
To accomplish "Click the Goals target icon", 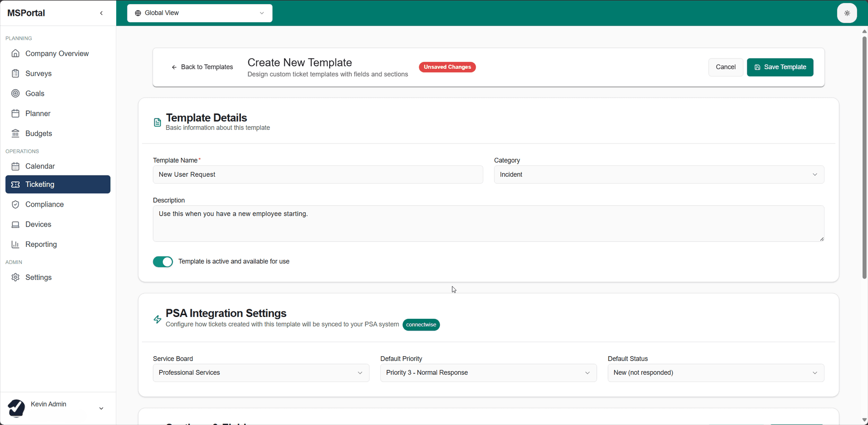I will pyautogui.click(x=15, y=94).
